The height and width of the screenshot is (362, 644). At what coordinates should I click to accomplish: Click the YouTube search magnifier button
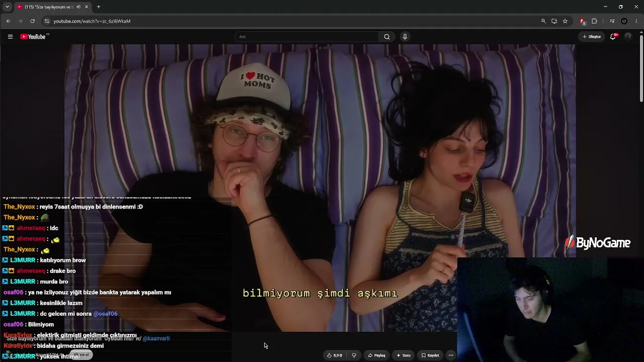coord(387,37)
